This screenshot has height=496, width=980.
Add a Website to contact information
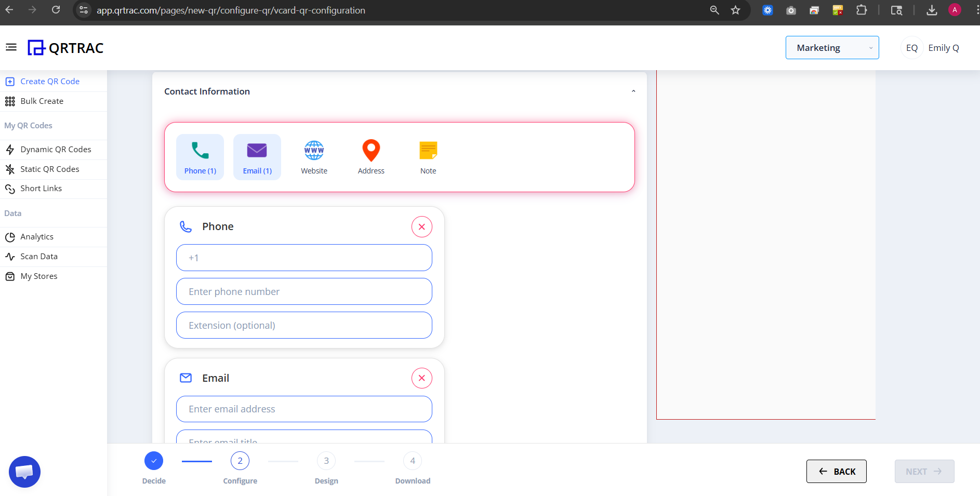313,156
